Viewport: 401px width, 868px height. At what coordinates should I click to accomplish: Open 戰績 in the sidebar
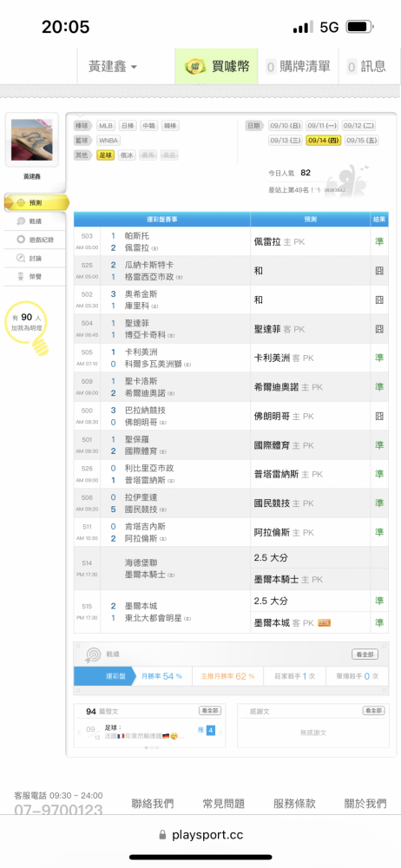pos(35,221)
